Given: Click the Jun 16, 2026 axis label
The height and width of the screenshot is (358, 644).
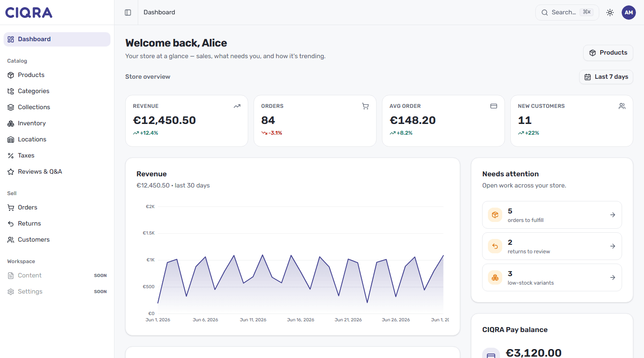Looking at the screenshot, I should pyautogui.click(x=301, y=320).
